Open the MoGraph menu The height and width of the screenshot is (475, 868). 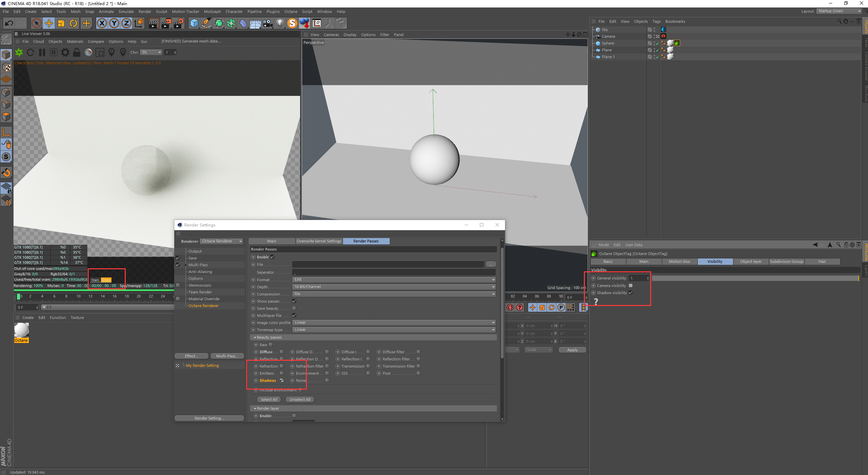click(x=212, y=12)
